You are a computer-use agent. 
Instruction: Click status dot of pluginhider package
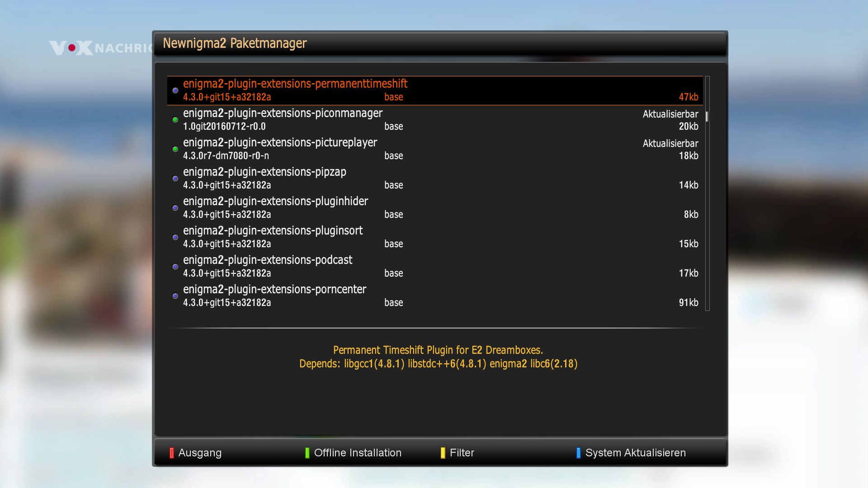[175, 208]
